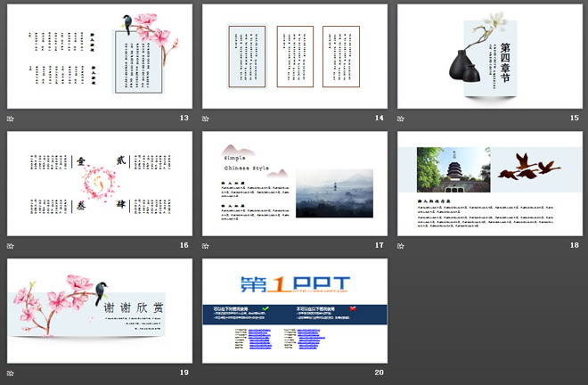This screenshot has width=588, height=385.
Task: Click the transition star icon under slide 14
Action: point(206,118)
